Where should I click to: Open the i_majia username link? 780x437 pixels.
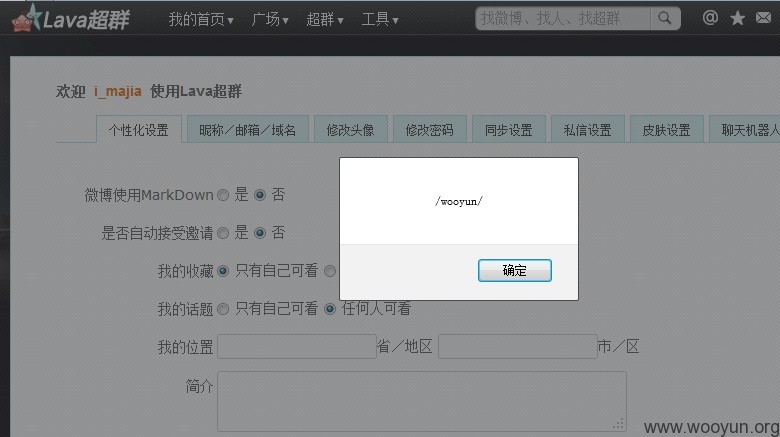(117, 92)
